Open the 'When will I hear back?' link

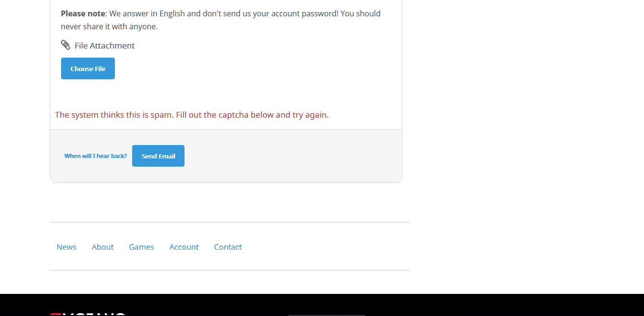[x=96, y=156]
